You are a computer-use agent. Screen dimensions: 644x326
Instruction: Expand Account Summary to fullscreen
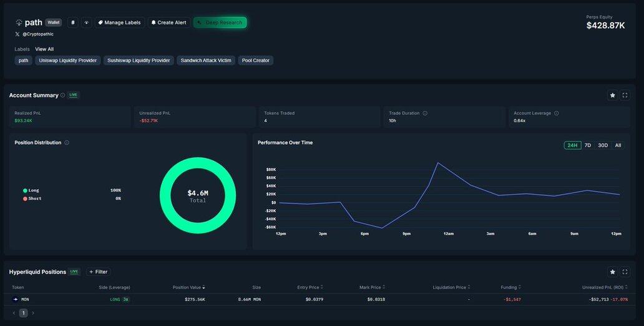tap(625, 96)
